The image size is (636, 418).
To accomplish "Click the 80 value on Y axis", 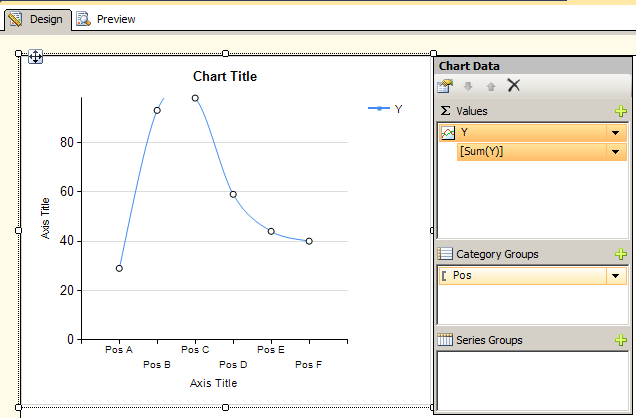I will pyautogui.click(x=67, y=142).
